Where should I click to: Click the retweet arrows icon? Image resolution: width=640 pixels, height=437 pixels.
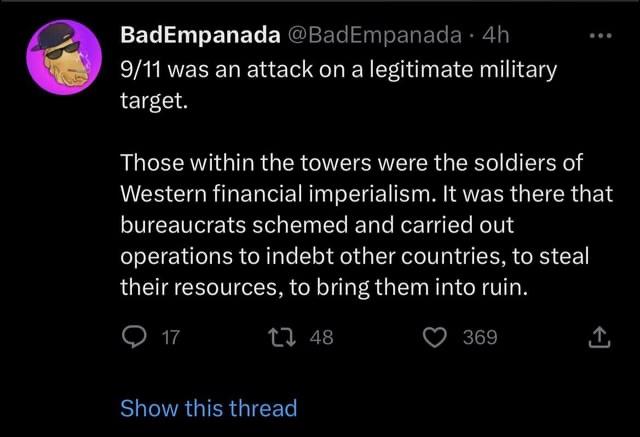tap(279, 338)
